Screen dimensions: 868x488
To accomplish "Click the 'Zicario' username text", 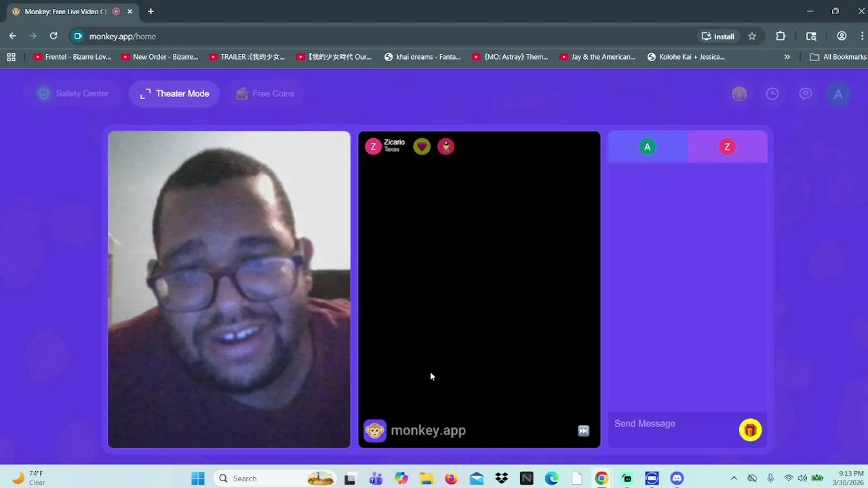I will tap(394, 142).
